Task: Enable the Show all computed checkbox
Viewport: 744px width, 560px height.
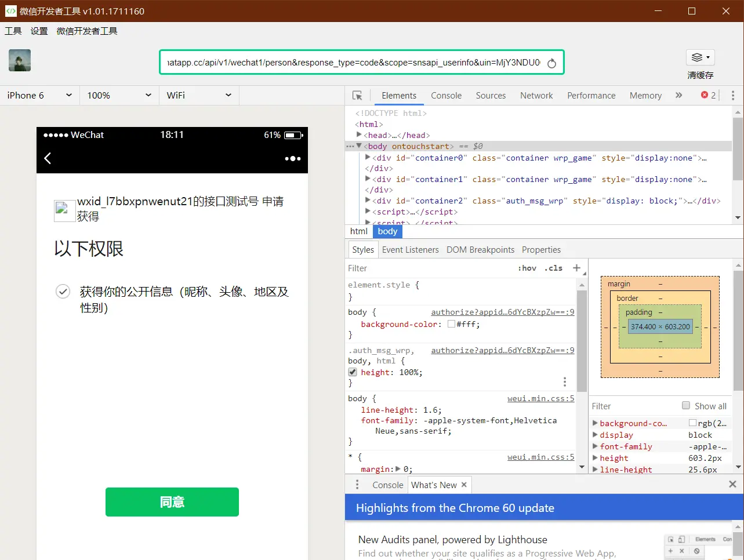Action: [686, 406]
